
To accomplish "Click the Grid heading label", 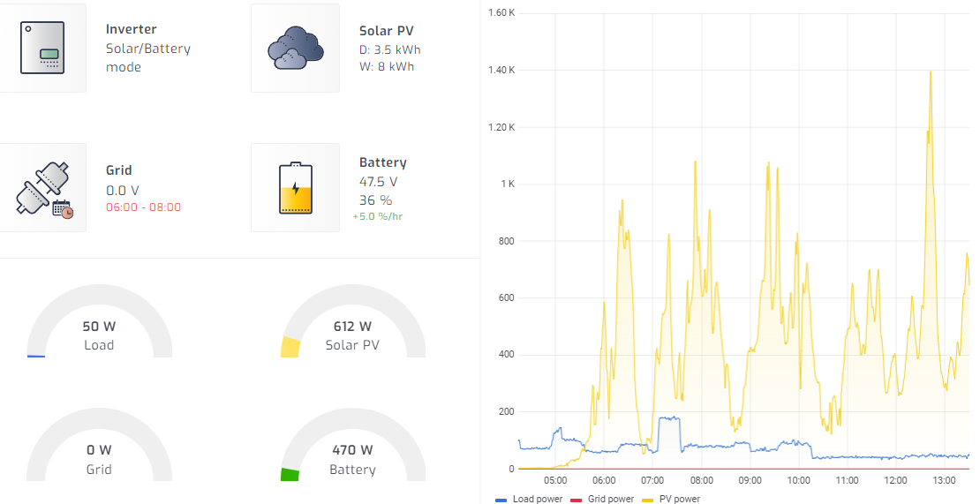I will (119, 169).
